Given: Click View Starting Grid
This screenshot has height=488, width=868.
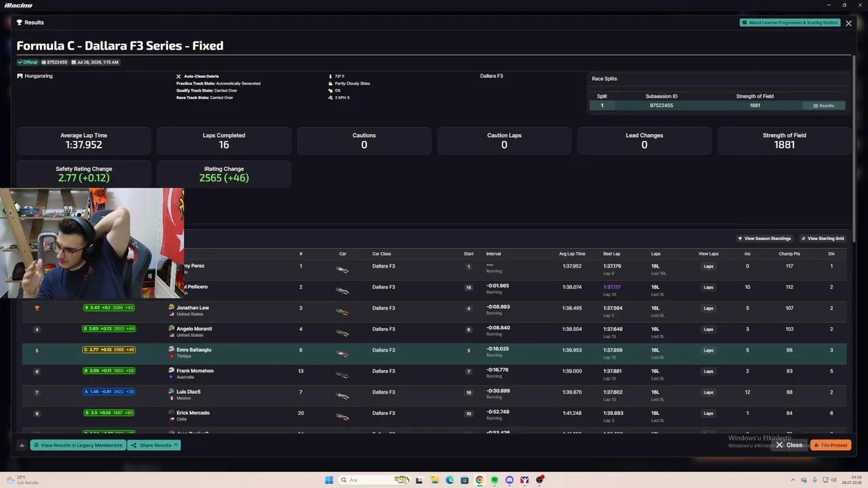Looking at the screenshot, I should click(823, 239).
